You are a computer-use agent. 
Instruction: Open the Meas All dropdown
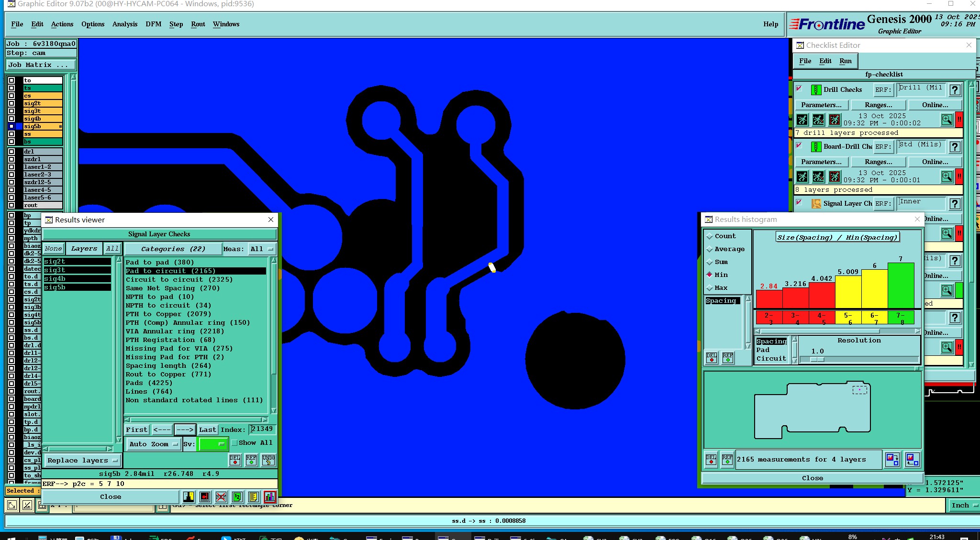pyautogui.click(x=262, y=249)
